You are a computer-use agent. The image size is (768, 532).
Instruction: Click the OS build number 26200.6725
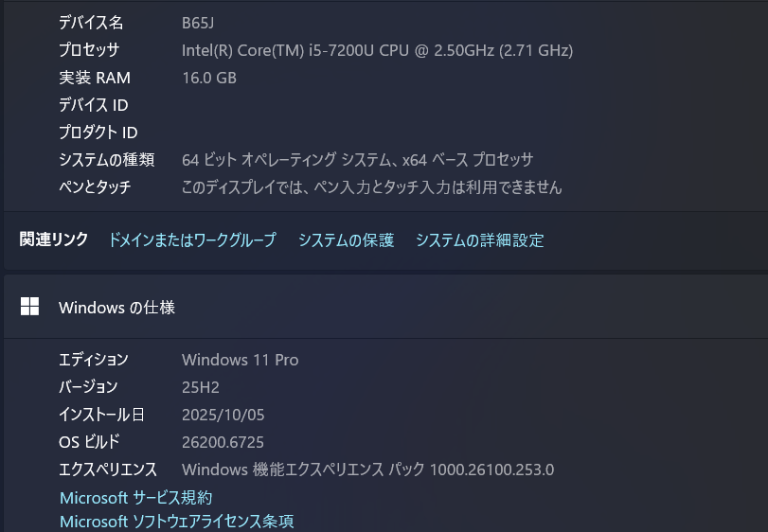pyautogui.click(x=223, y=442)
